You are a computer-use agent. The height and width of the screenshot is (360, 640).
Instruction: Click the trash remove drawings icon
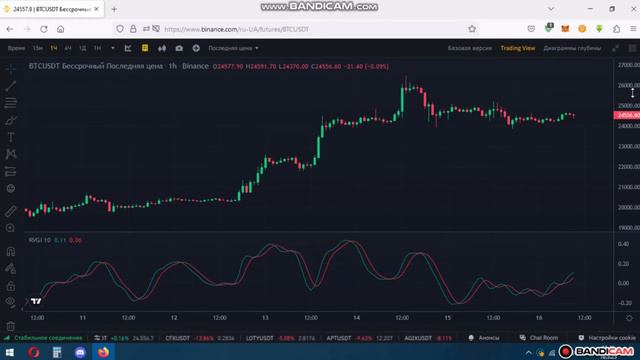click(11, 326)
